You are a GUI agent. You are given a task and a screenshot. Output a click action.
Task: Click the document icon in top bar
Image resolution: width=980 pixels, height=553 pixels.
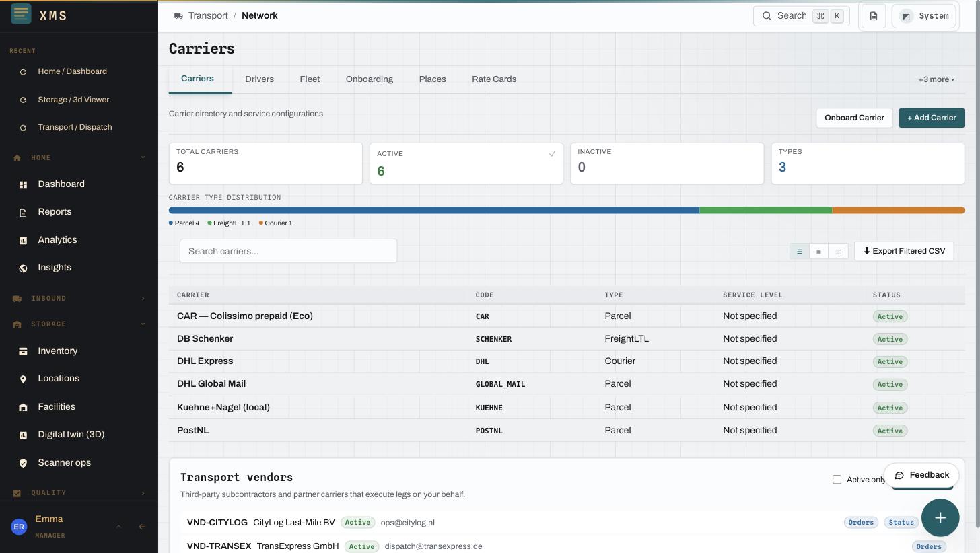click(874, 16)
